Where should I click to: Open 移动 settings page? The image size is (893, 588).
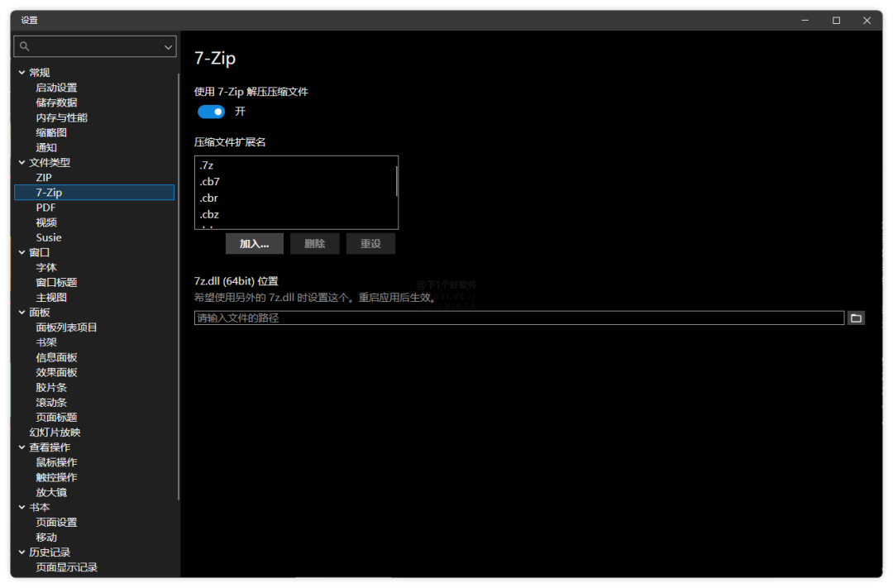click(46, 538)
